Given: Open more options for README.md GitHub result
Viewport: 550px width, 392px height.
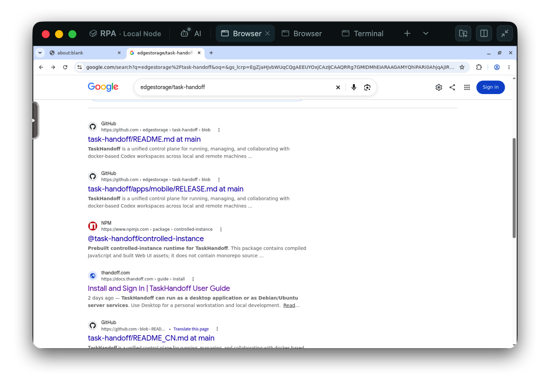Looking at the screenshot, I should point(219,130).
